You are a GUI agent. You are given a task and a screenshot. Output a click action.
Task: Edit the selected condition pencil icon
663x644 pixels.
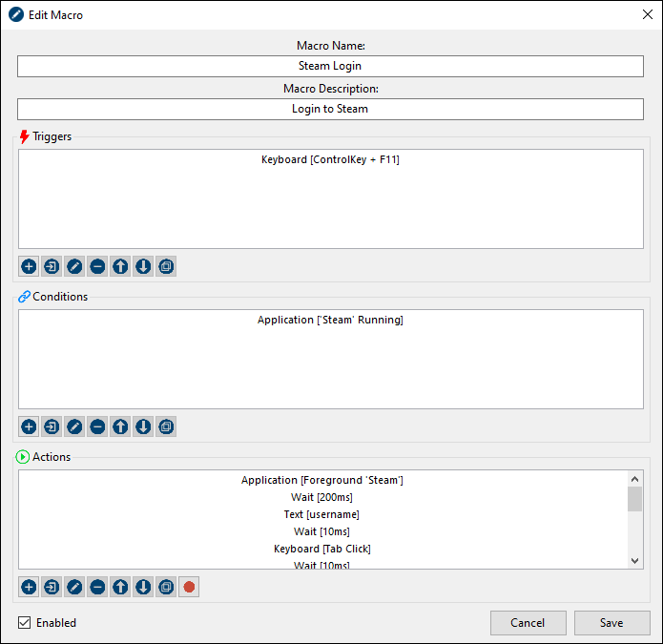(x=74, y=426)
